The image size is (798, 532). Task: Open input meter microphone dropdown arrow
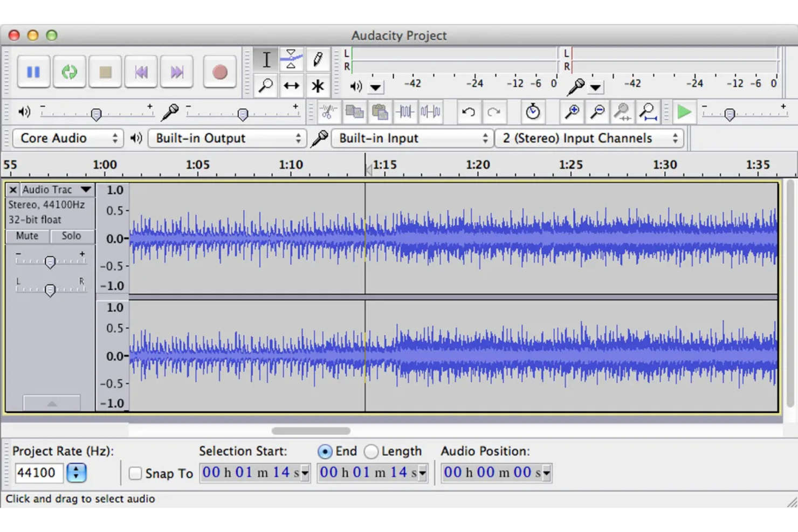[x=595, y=87]
